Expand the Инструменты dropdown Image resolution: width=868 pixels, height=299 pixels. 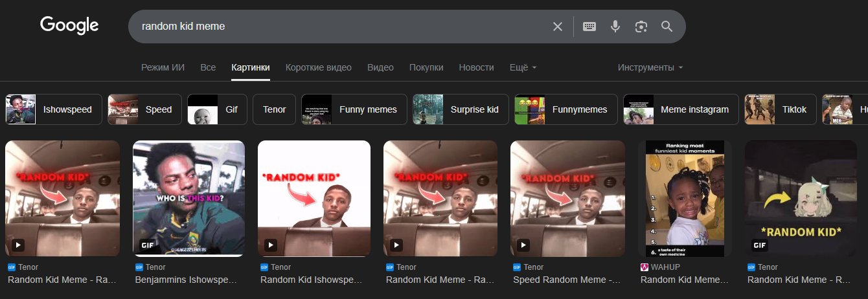[x=650, y=67]
